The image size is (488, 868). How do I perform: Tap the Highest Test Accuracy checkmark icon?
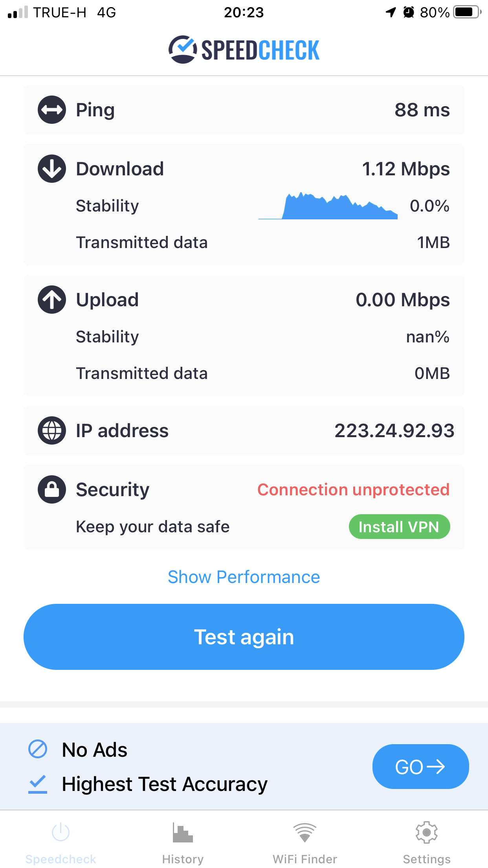[38, 783]
